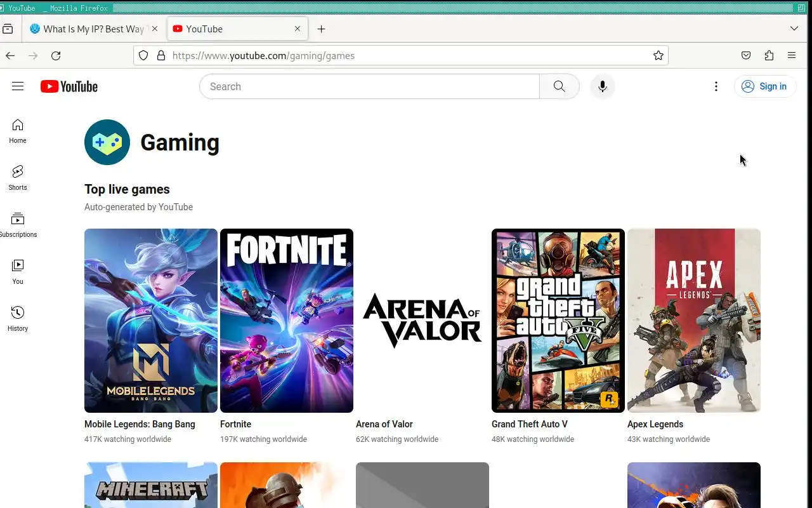Click the Firefox forward arrow
Viewport: 812px width, 508px height.
tap(33, 56)
